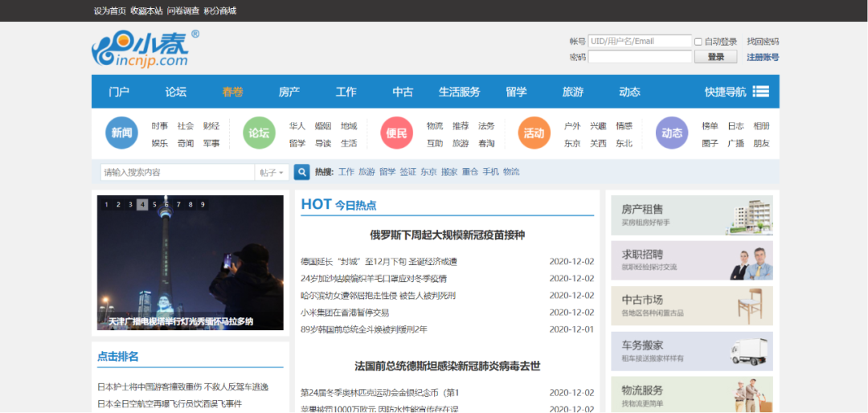Open the 中古市场 banner with chair
868x413 pixels.
(692, 305)
